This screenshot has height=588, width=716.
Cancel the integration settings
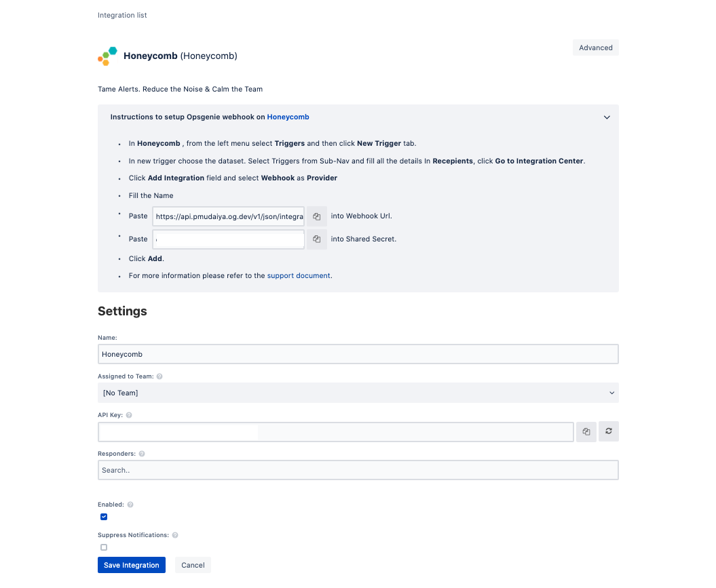tap(193, 565)
